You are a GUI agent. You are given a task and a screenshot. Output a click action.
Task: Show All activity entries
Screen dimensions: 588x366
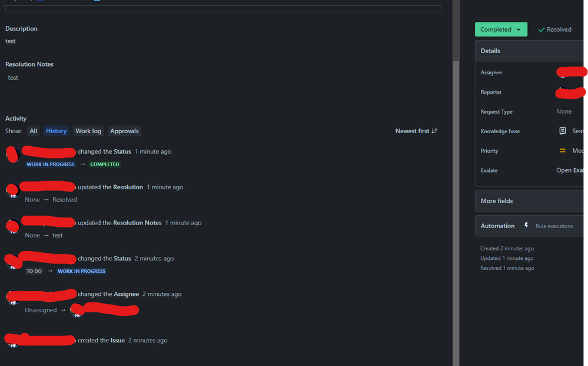click(x=34, y=131)
